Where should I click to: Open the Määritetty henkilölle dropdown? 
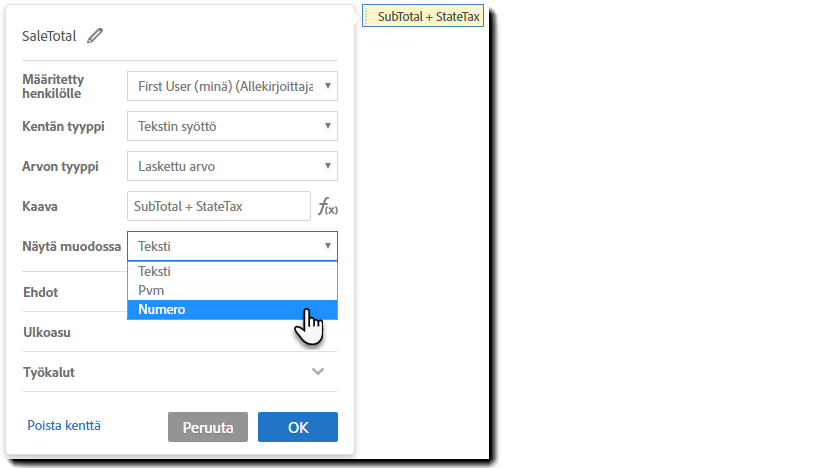coord(232,86)
